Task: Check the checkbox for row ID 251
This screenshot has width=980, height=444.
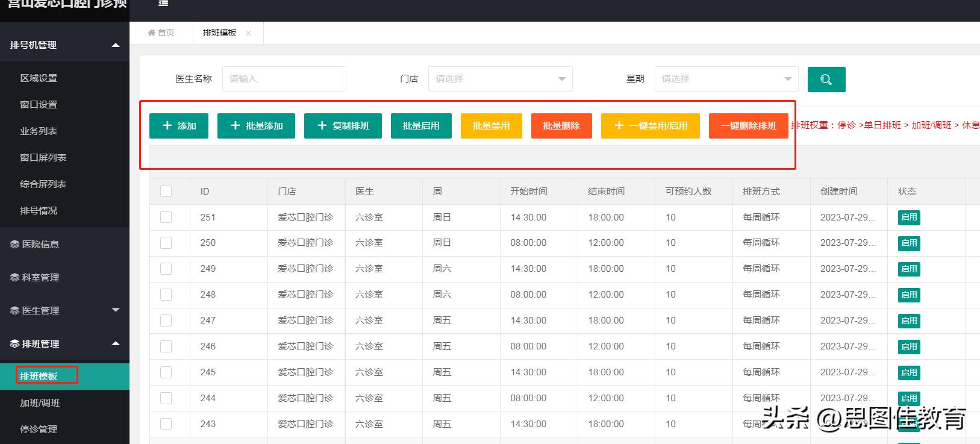Action: [166, 217]
